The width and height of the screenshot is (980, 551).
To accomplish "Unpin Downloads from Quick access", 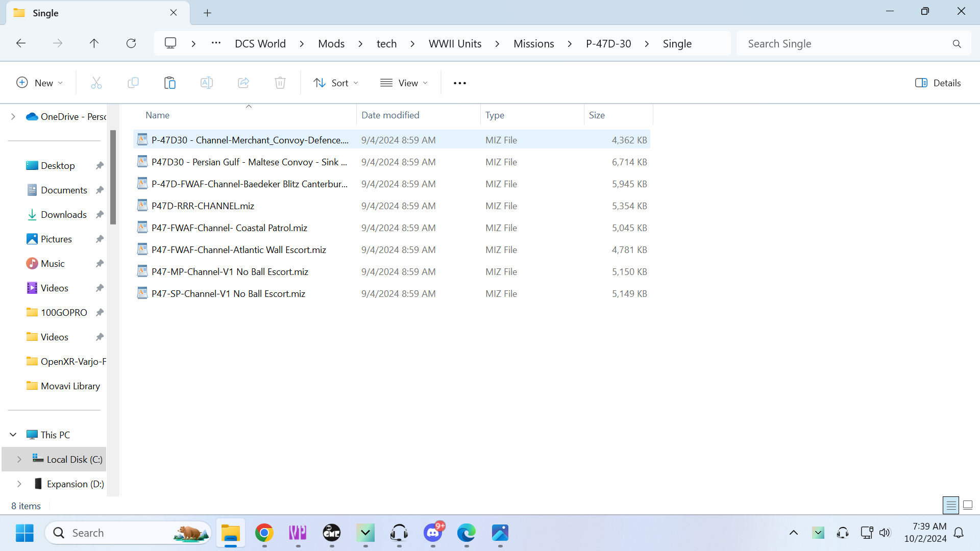I will [100, 215].
